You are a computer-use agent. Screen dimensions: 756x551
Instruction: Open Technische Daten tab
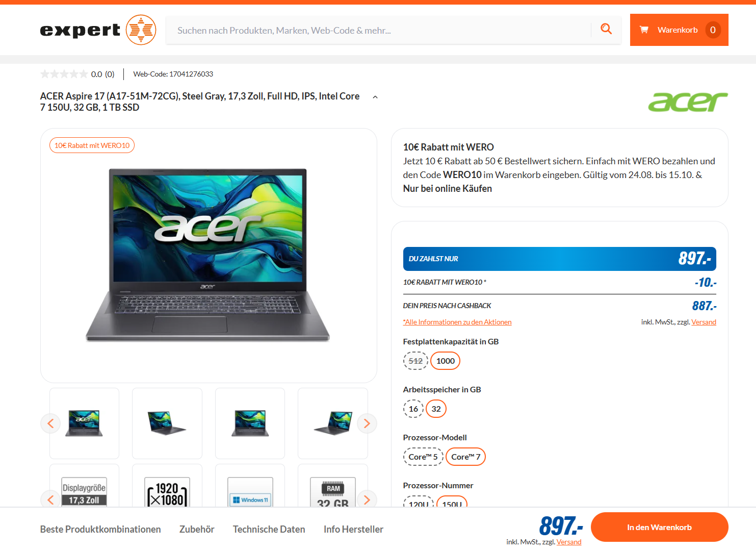pos(269,529)
